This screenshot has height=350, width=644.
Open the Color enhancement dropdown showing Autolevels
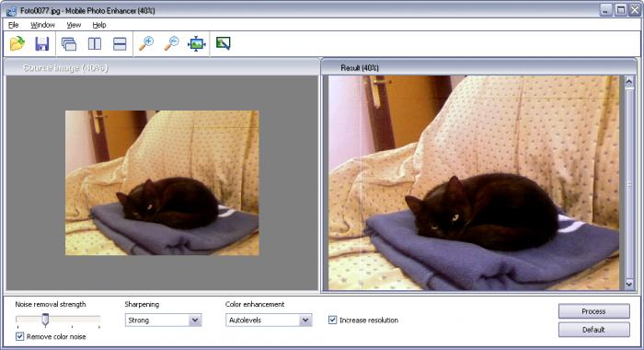[x=269, y=320]
